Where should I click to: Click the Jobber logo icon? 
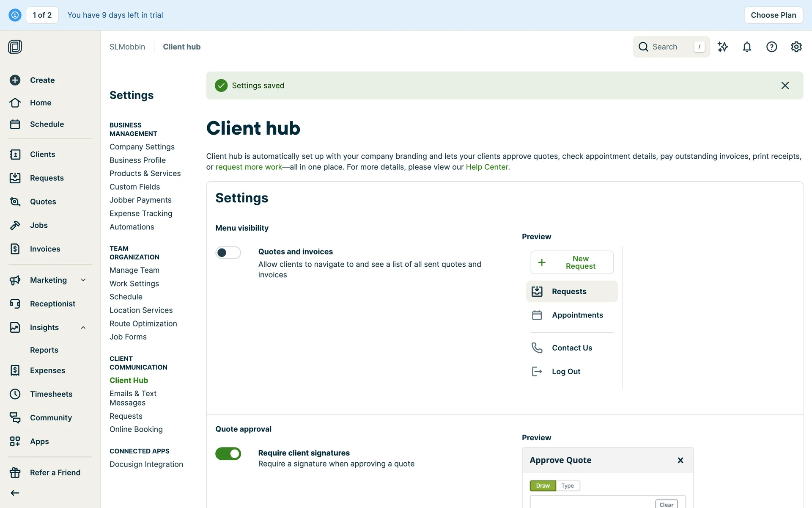pos(15,47)
